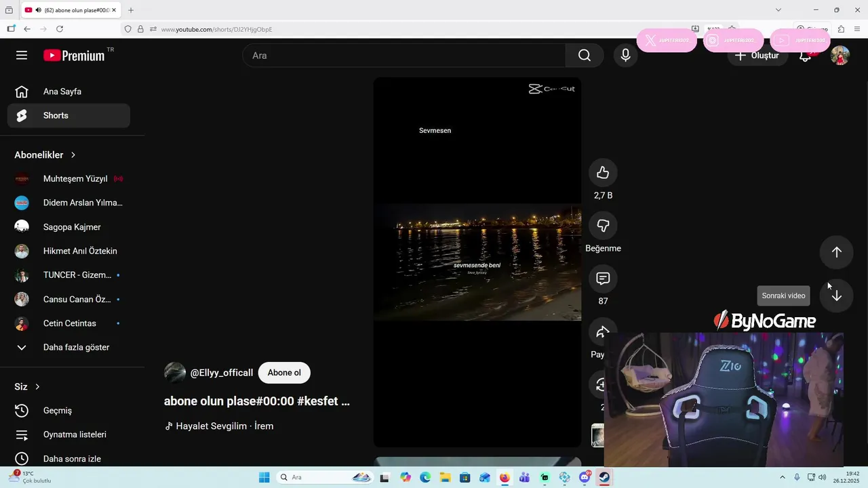
Task: Pause the playing Shorts video
Action: (477, 262)
